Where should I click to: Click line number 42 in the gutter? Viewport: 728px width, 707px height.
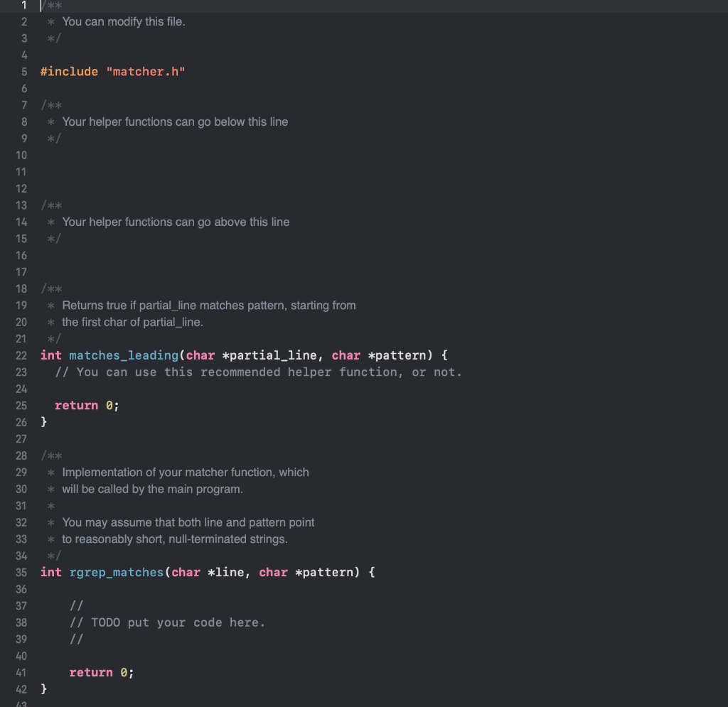click(x=21, y=689)
